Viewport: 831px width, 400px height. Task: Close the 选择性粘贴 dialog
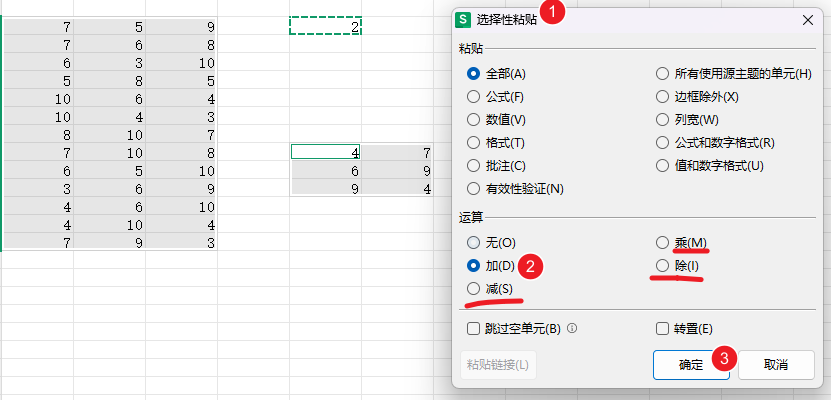807,19
